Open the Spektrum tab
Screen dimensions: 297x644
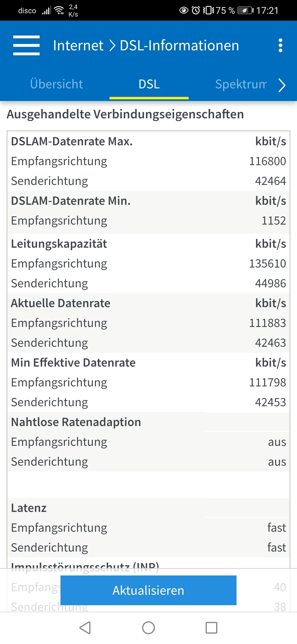[x=241, y=84]
